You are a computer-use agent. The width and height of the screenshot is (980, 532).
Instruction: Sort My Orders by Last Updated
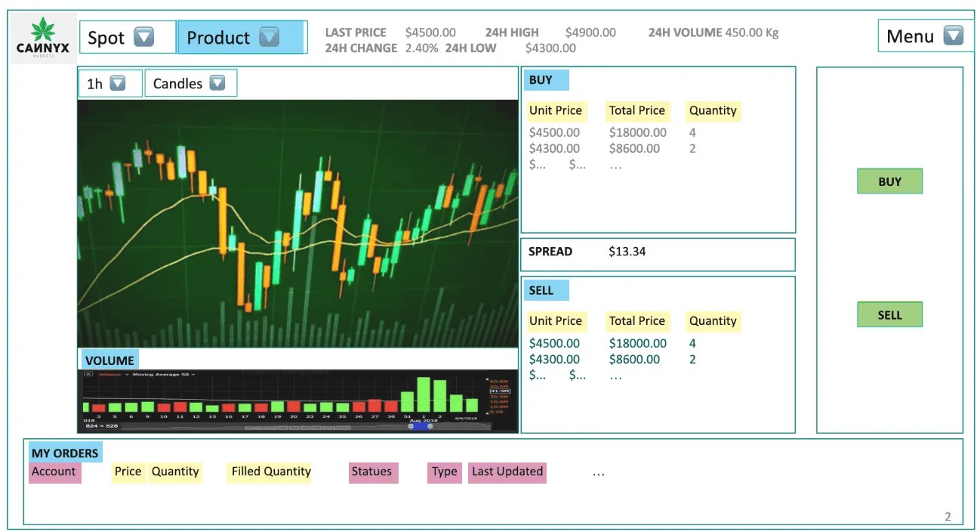click(507, 472)
